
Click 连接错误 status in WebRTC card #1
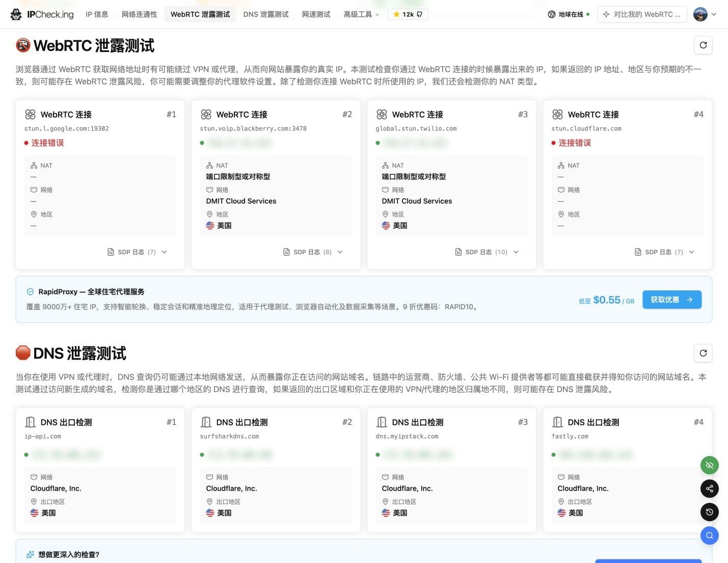click(x=48, y=143)
